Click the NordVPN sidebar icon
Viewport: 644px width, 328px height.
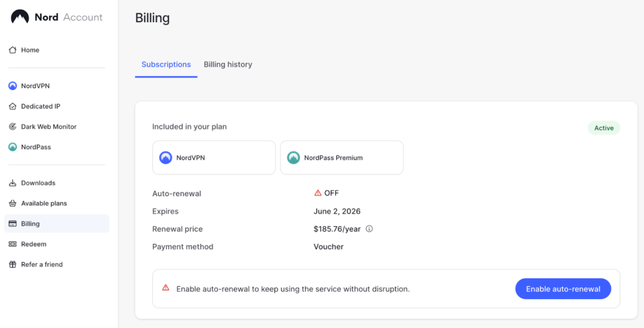(x=13, y=86)
